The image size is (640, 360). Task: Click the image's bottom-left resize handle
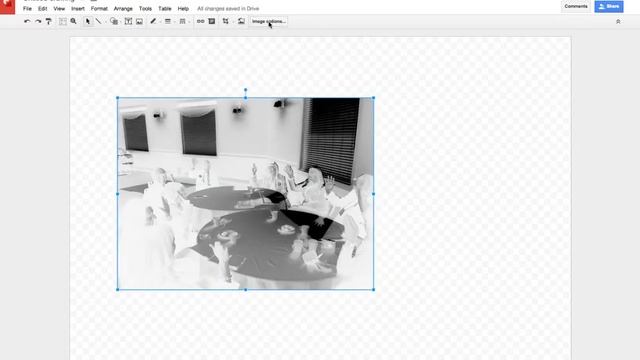pos(118,289)
